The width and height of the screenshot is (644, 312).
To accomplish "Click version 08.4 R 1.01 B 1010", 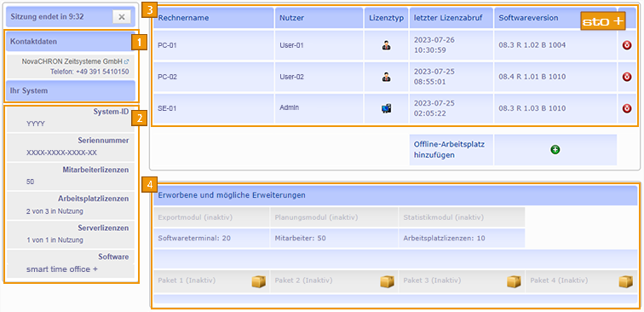I will click(532, 77).
